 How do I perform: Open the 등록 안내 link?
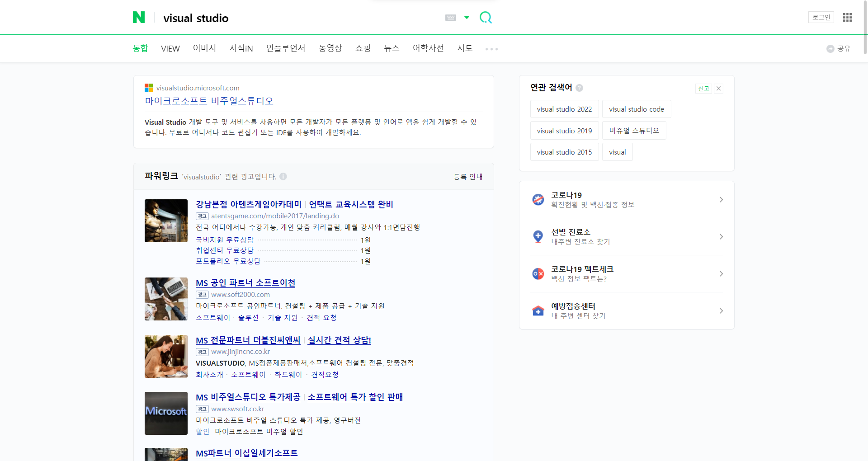click(468, 177)
